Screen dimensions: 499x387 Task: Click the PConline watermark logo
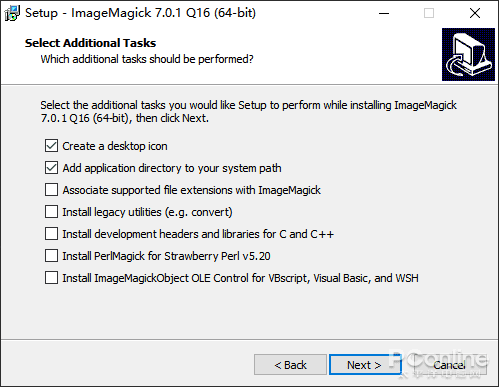pyautogui.click(x=438, y=362)
